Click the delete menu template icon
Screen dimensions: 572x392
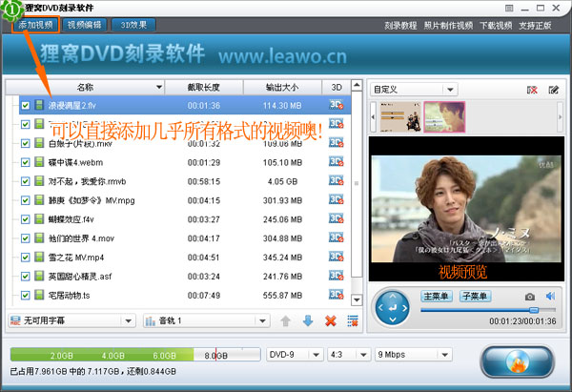(532, 90)
